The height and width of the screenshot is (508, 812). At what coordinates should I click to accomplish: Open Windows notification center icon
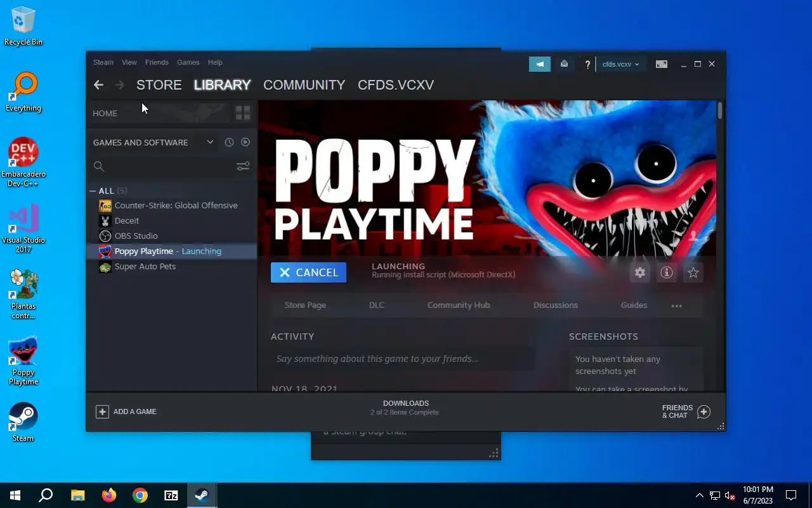tap(791, 495)
